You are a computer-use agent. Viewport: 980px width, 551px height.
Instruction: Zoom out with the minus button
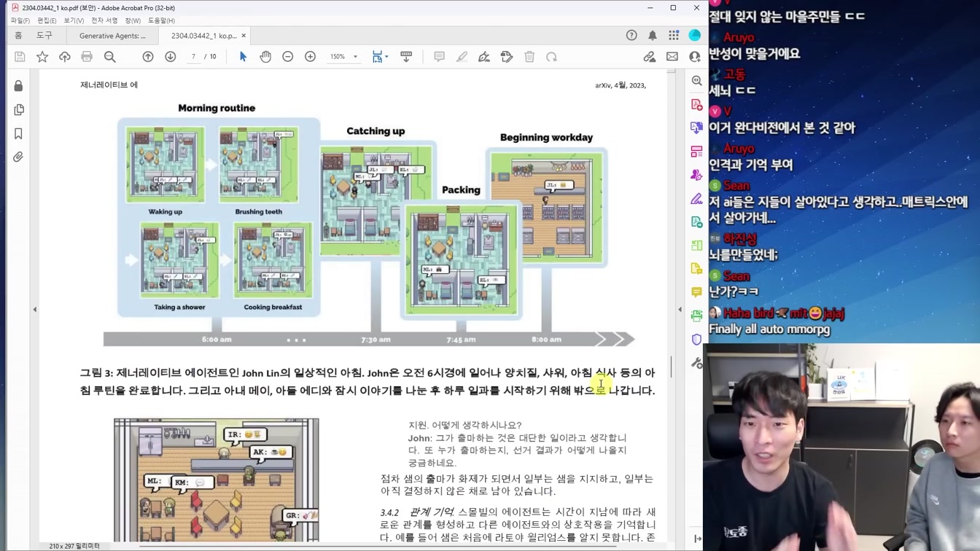point(288,57)
